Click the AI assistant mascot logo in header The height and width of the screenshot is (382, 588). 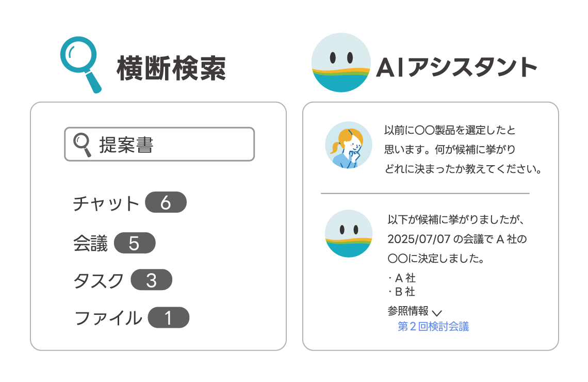tap(341, 62)
